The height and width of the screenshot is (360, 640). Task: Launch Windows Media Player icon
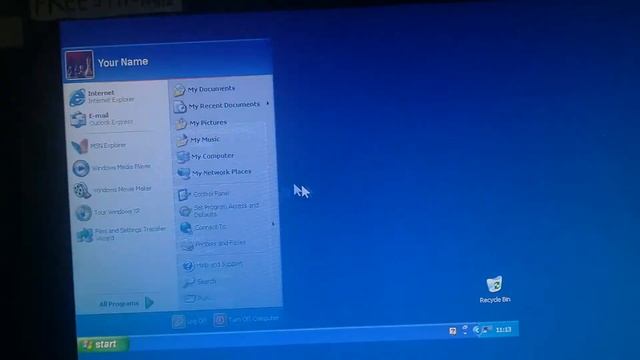tap(81, 168)
